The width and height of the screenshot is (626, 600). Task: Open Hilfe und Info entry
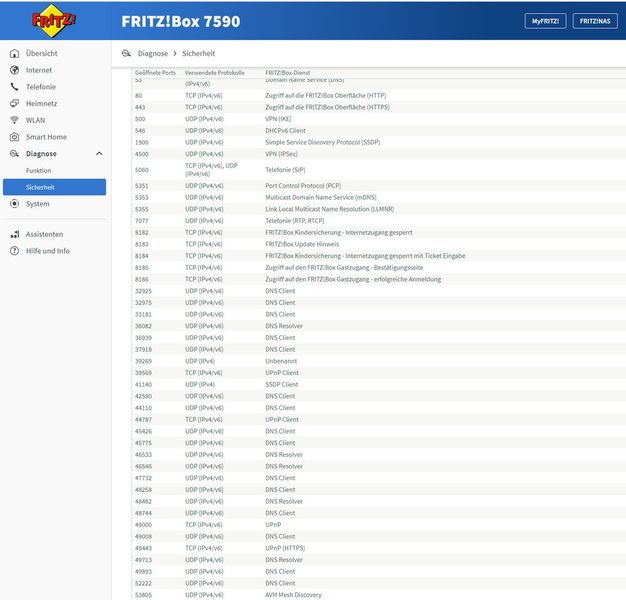48,251
